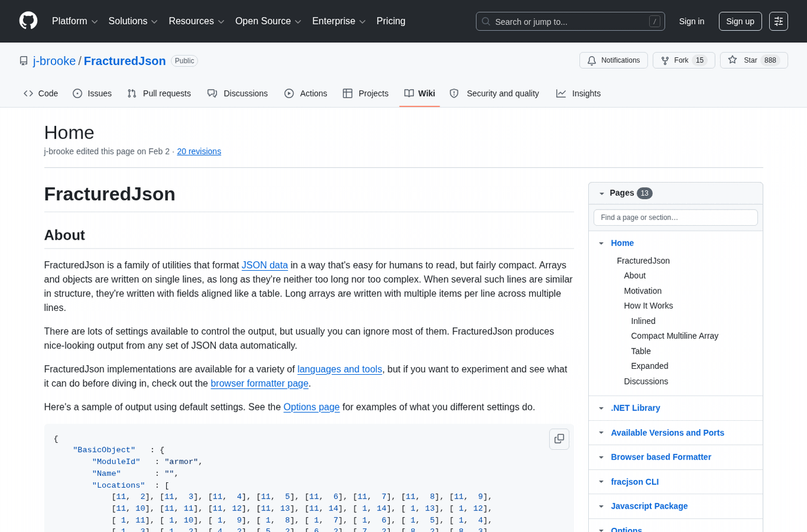Expand Available Versions and Ports chevron

(601, 433)
